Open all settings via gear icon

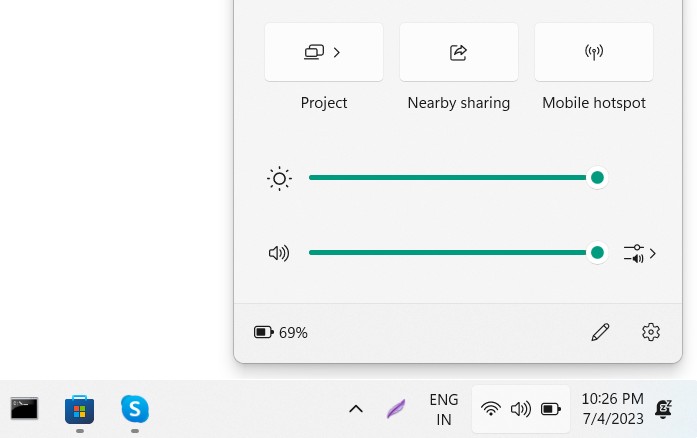[x=651, y=332]
